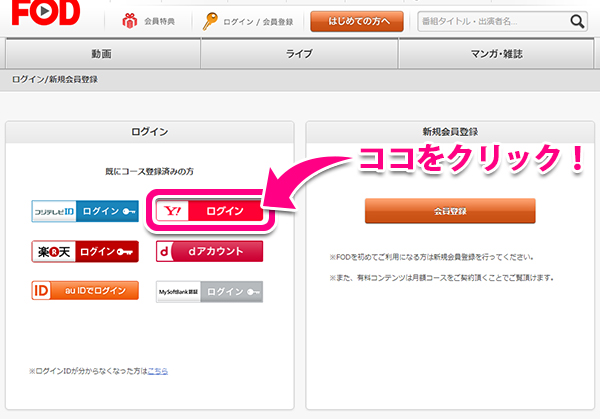Log in with au ID button
The height and width of the screenshot is (419, 600).
[85, 290]
